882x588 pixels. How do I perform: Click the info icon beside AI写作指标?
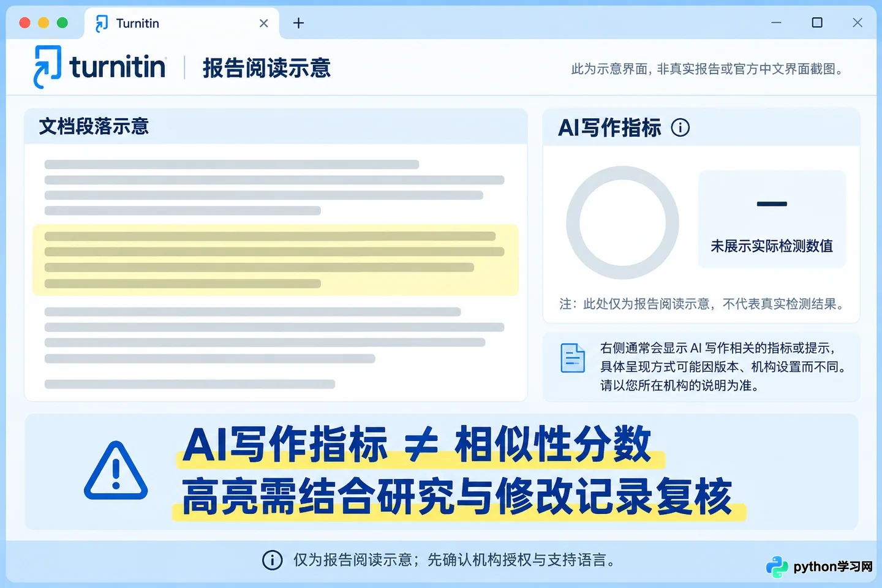tap(680, 127)
